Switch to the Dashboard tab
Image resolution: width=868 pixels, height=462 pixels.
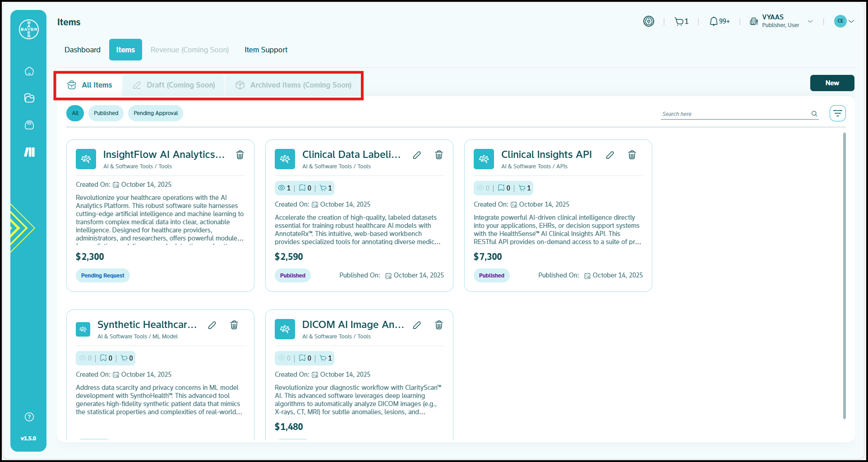point(83,50)
